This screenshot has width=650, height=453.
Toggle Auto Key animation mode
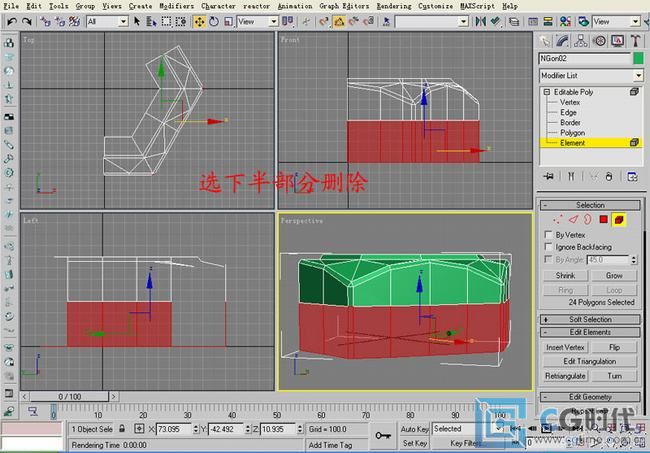414,429
